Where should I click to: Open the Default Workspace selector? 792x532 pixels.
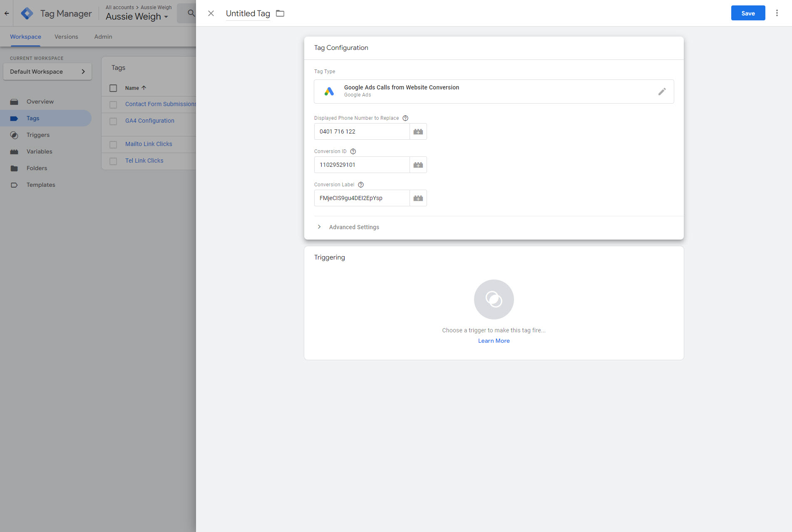click(47, 72)
